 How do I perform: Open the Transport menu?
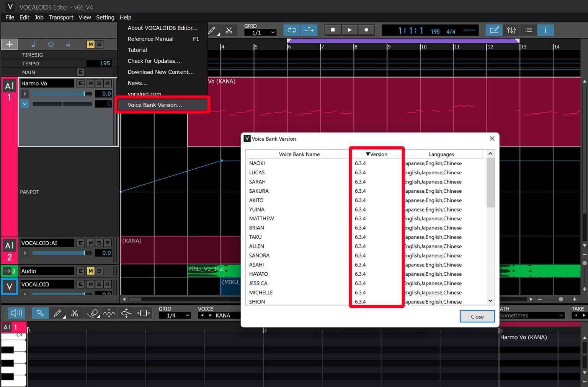pos(61,17)
